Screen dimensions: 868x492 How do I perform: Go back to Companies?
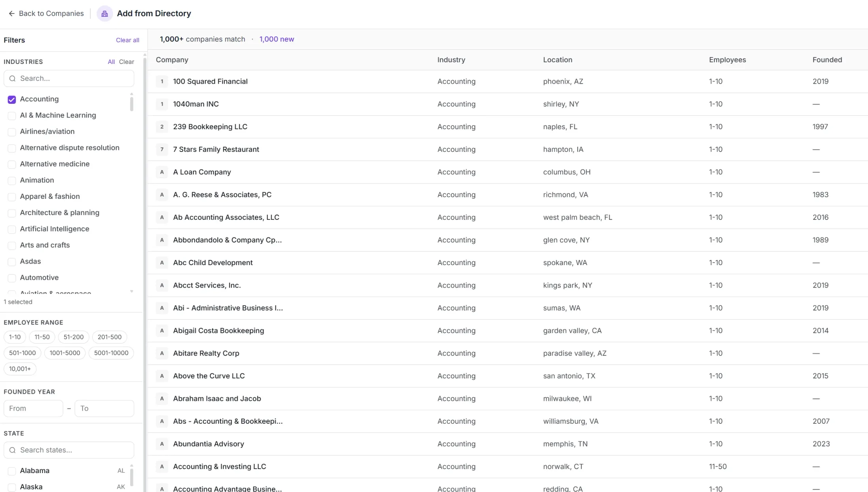(46, 13)
